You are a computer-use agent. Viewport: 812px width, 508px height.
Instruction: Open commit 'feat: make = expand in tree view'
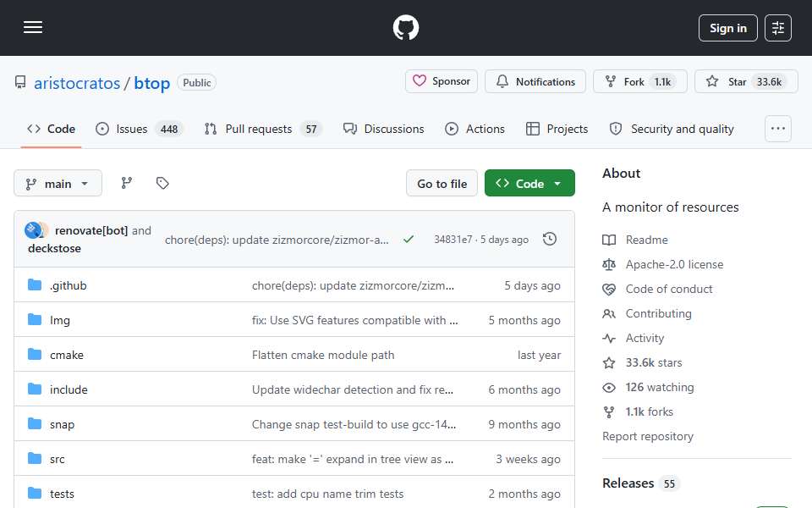coord(353,459)
